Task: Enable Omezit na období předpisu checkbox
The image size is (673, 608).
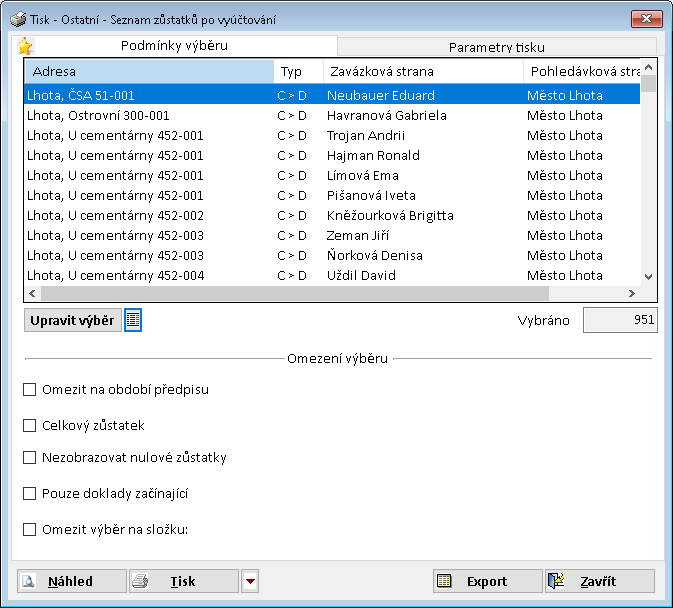Action: [x=30, y=389]
